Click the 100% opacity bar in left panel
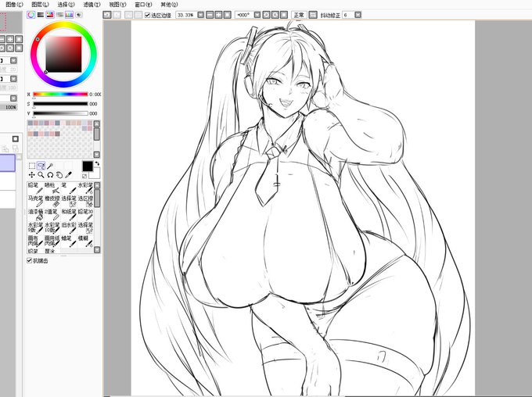The width and height of the screenshot is (532, 397). (9, 107)
